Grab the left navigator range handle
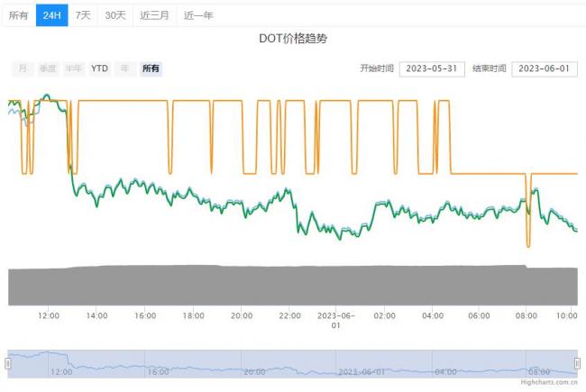Screen dimensions: 586x392 8,363
